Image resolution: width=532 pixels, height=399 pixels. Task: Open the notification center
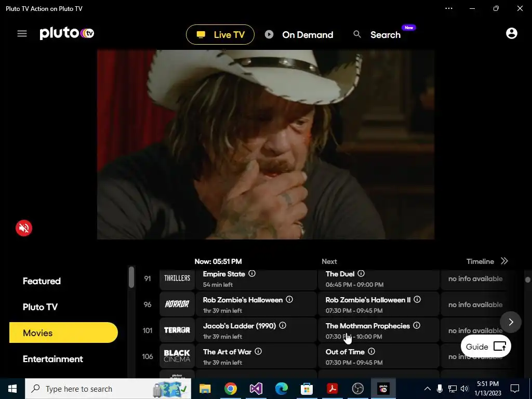click(515, 389)
